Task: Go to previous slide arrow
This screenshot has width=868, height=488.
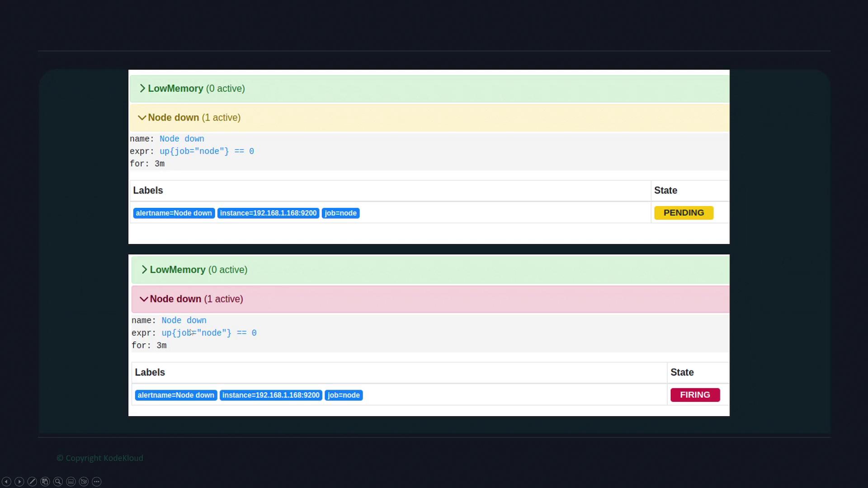Action: tap(6, 482)
